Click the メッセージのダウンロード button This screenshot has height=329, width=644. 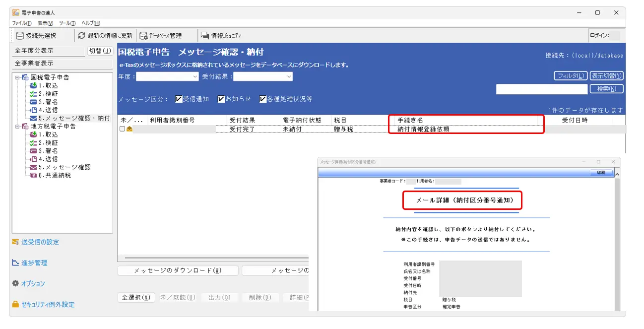(x=178, y=270)
